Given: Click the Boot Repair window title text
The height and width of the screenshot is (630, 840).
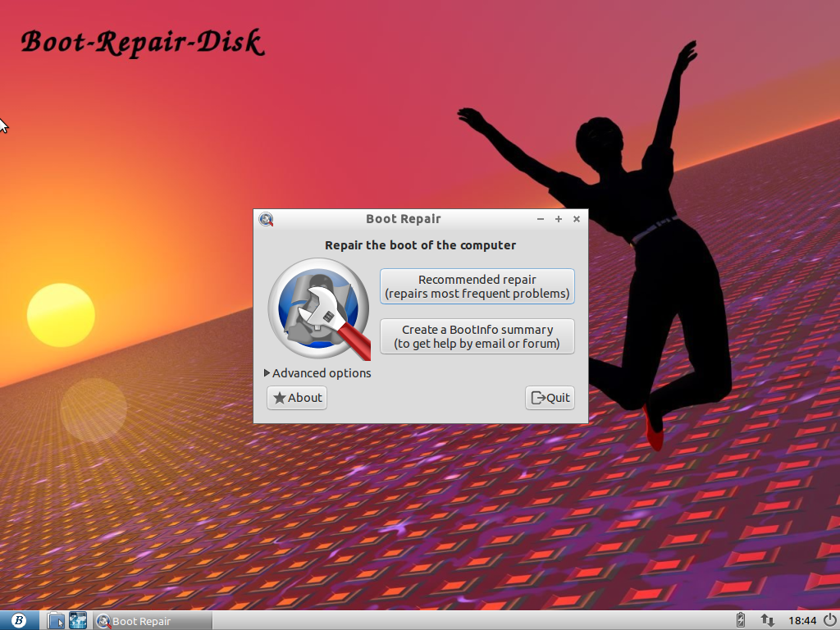Looking at the screenshot, I should coord(404,218).
